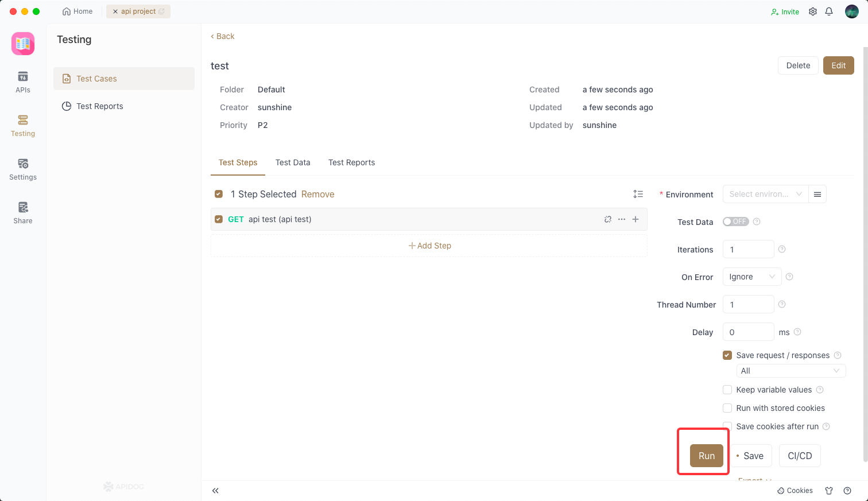Show help for Keep variable values
Screen dimensions: 868x501
820,390
